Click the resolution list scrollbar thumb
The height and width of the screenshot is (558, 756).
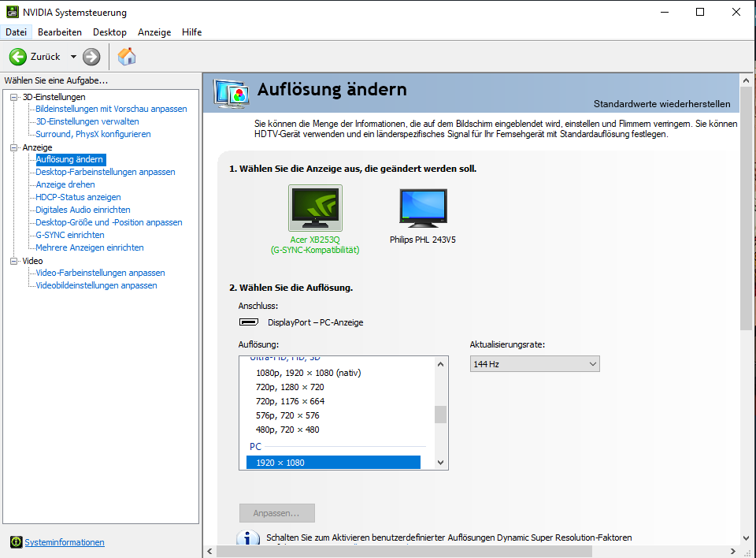(441, 415)
